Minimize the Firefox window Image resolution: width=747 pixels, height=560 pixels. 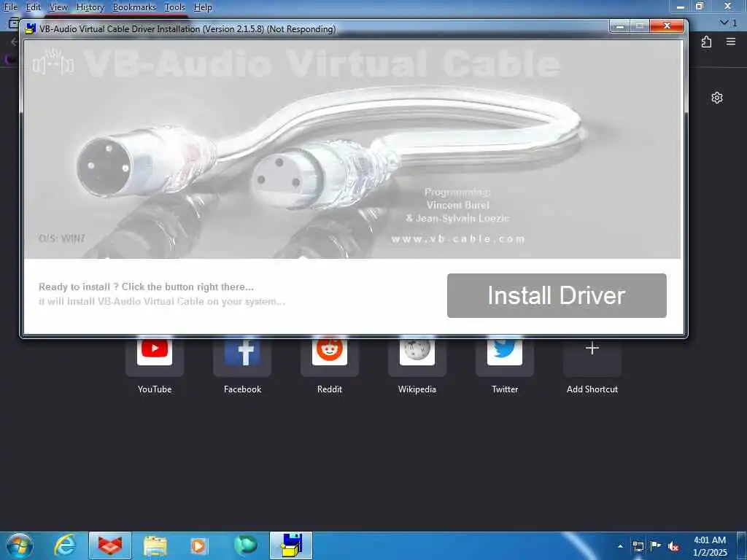pos(681,7)
